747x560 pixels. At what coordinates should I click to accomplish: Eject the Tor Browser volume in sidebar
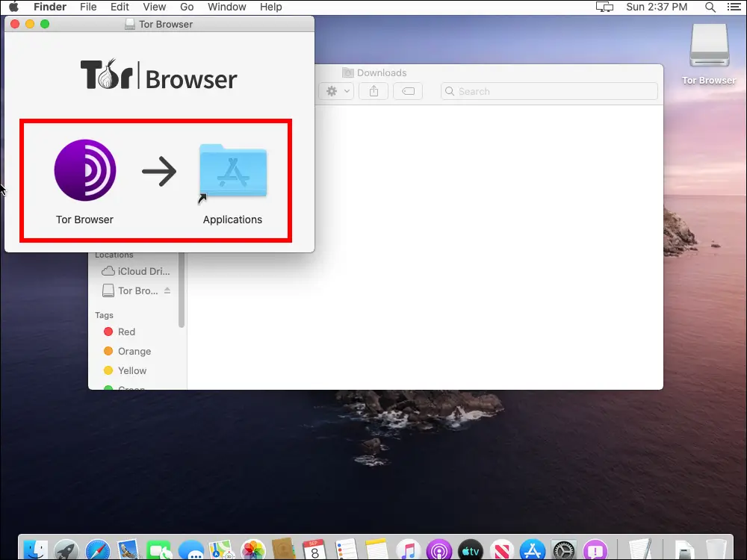coord(167,290)
